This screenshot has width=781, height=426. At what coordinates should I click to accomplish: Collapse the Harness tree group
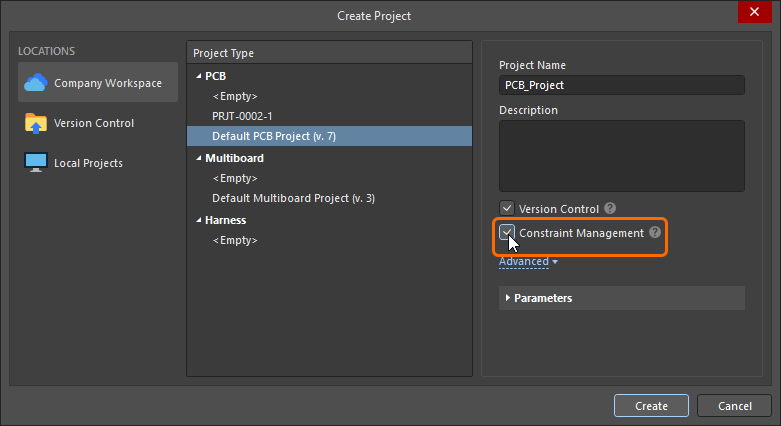[x=199, y=220]
